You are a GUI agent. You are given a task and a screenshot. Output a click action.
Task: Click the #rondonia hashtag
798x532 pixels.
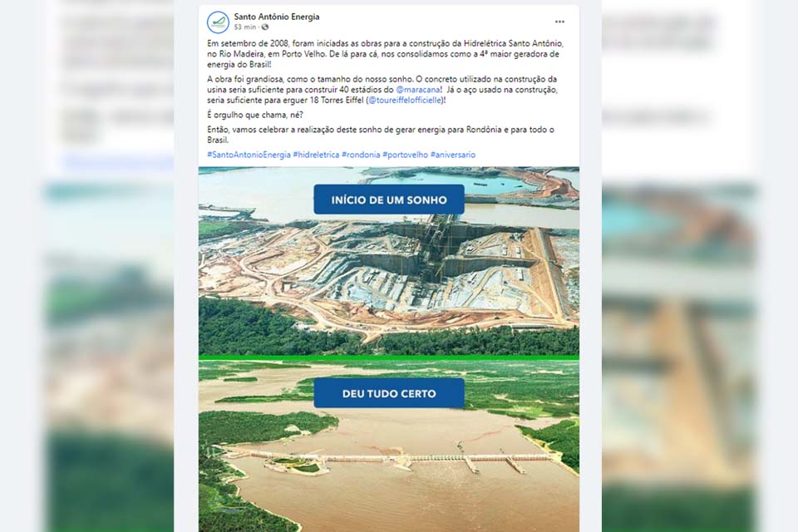point(361,155)
